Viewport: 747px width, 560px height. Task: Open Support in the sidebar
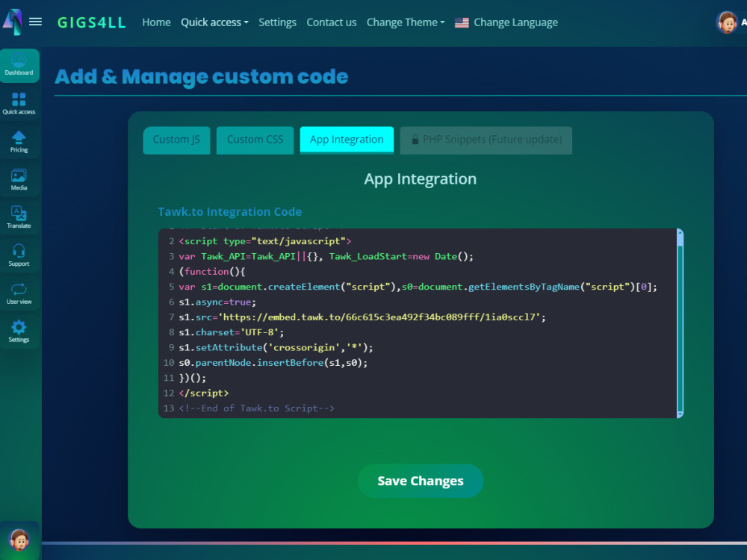[x=19, y=255]
